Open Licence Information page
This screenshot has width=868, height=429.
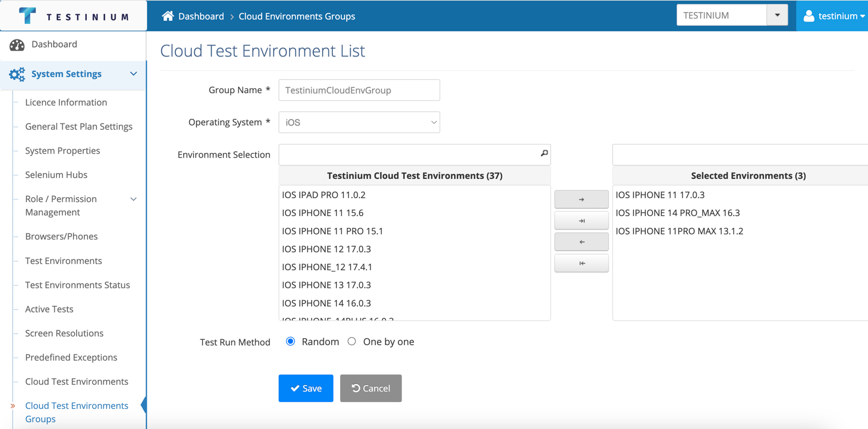pos(66,102)
